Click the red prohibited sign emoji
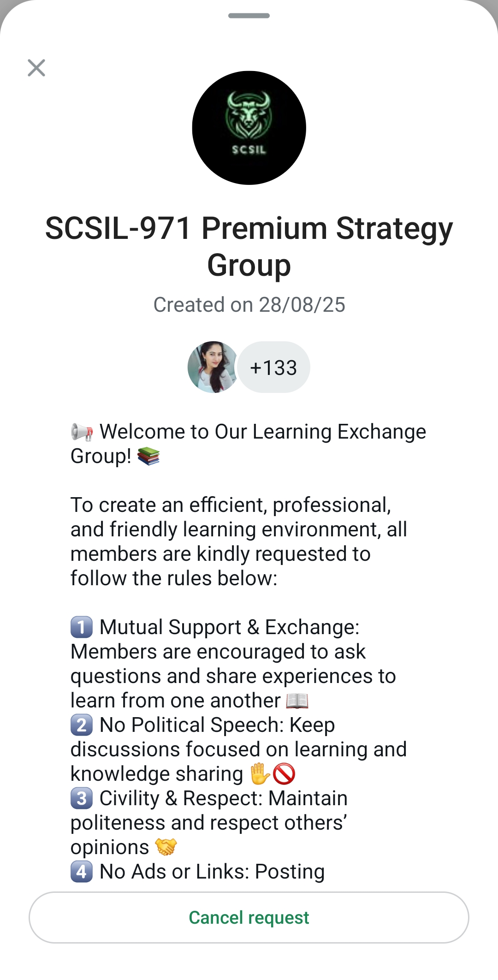Image resolution: width=498 pixels, height=980 pixels. 284,774
